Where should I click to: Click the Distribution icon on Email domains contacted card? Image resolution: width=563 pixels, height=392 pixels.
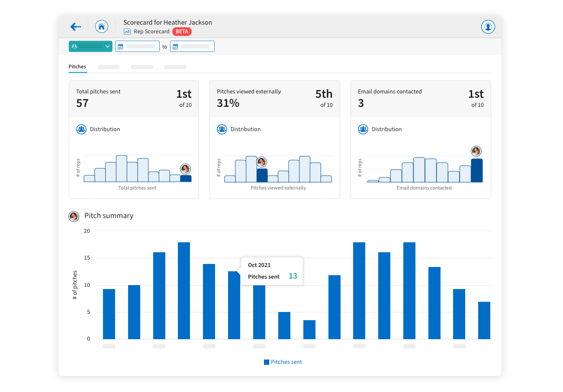363,129
